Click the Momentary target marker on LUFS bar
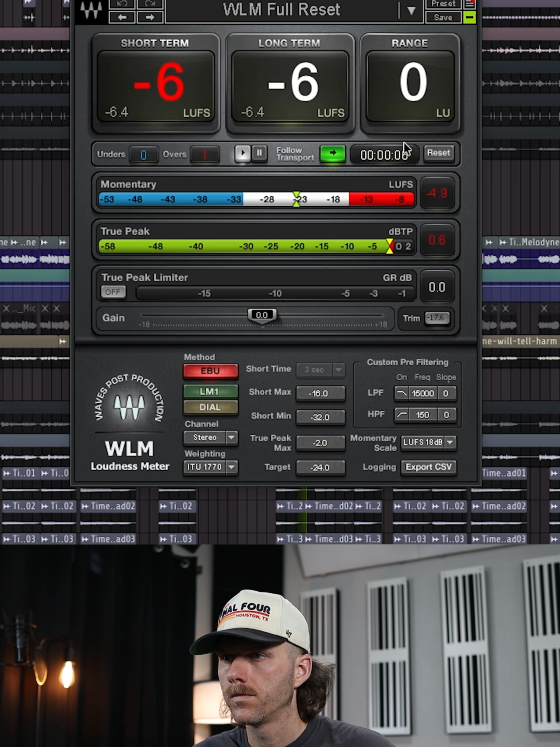The width and height of the screenshot is (560, 747). pos(296,199)
